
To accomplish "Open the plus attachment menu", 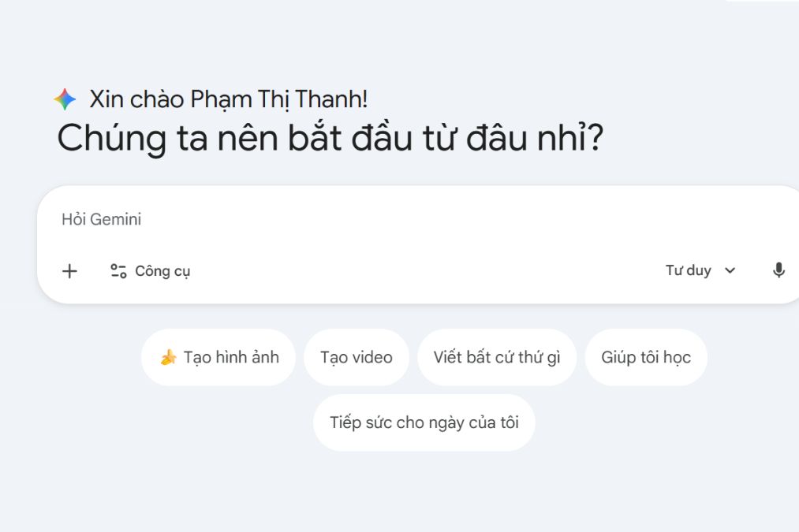I will (x=70, y=271).
